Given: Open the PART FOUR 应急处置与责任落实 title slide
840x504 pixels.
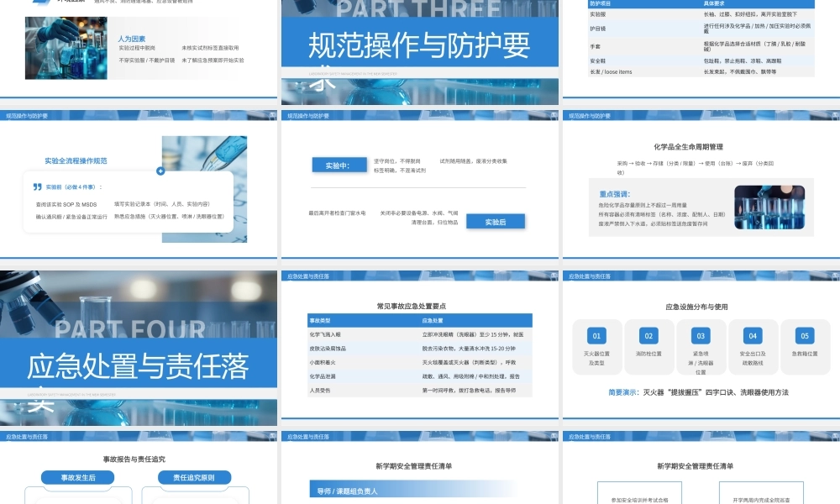Looking at the screenshot, I should coord(139,348).
